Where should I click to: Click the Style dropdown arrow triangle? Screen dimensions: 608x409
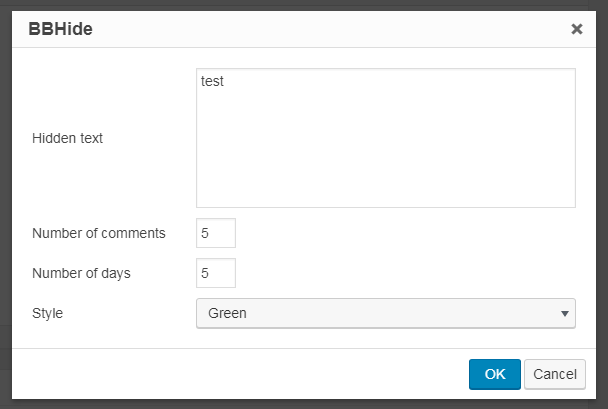[565, 313]
